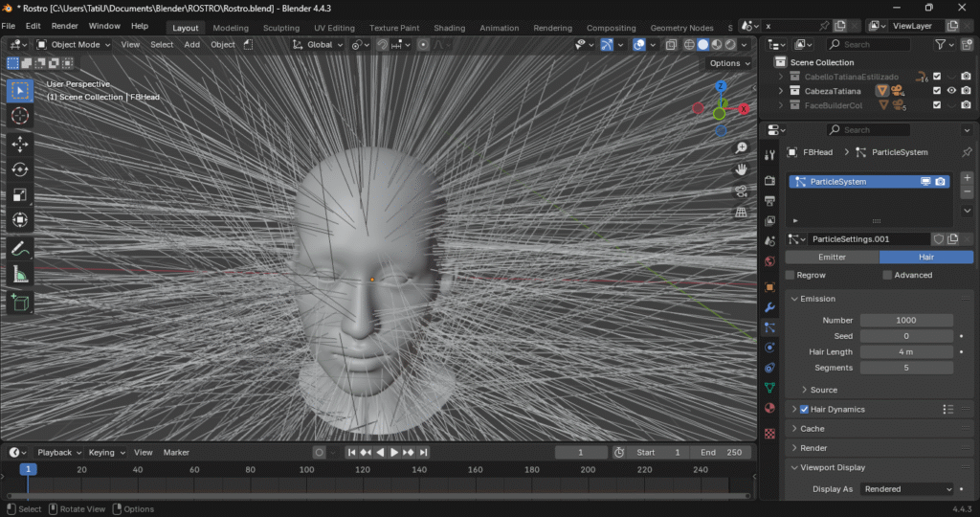
Task: Select the Annotate tool
Action: pos(20,248)
